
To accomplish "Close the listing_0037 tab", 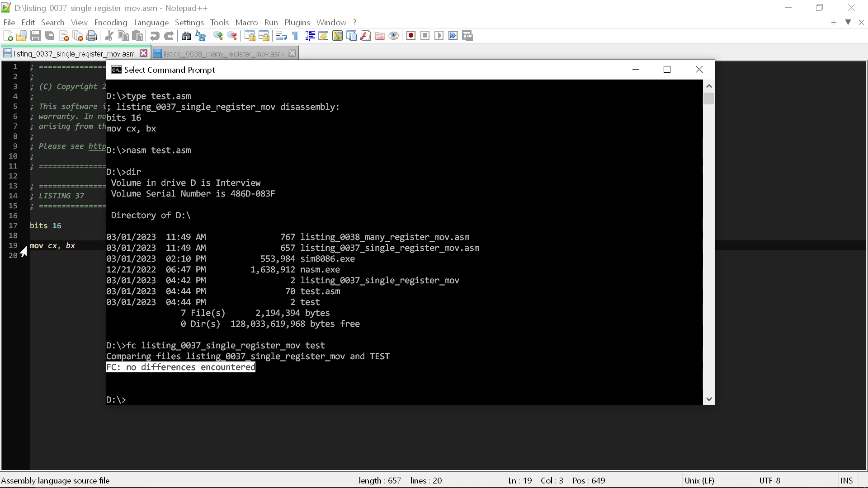I will pyautogui.click(x=144, y=53).
